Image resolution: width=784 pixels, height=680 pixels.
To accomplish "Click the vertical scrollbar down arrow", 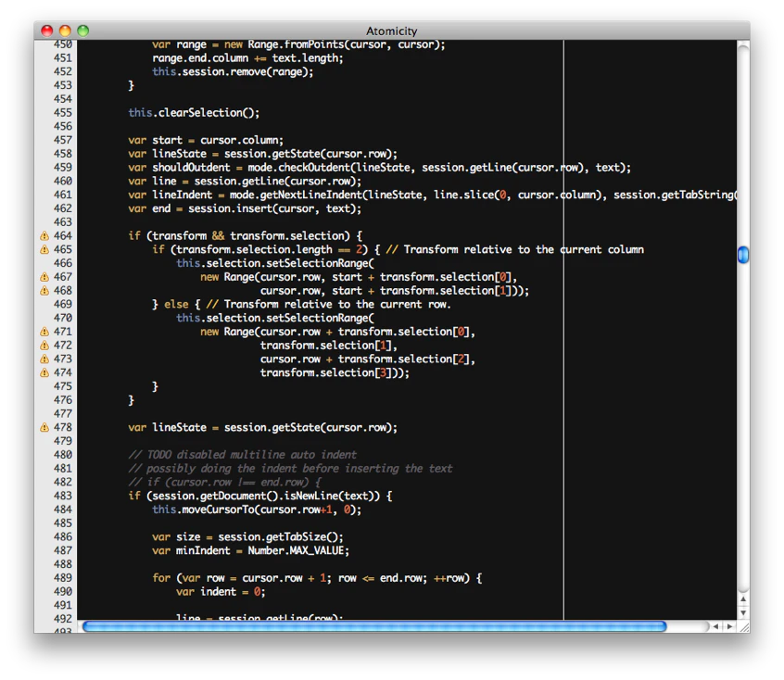I will coord(743,612).
